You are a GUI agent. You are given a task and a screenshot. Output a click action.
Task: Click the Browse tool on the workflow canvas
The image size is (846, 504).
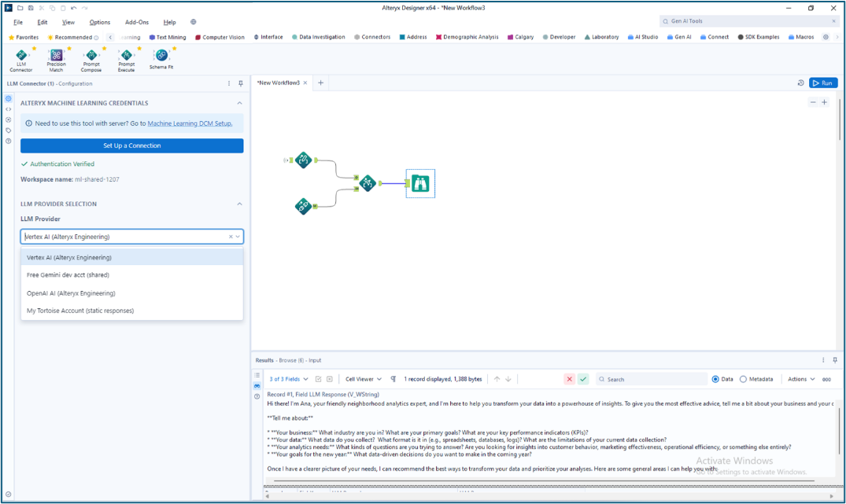point(420,183)
